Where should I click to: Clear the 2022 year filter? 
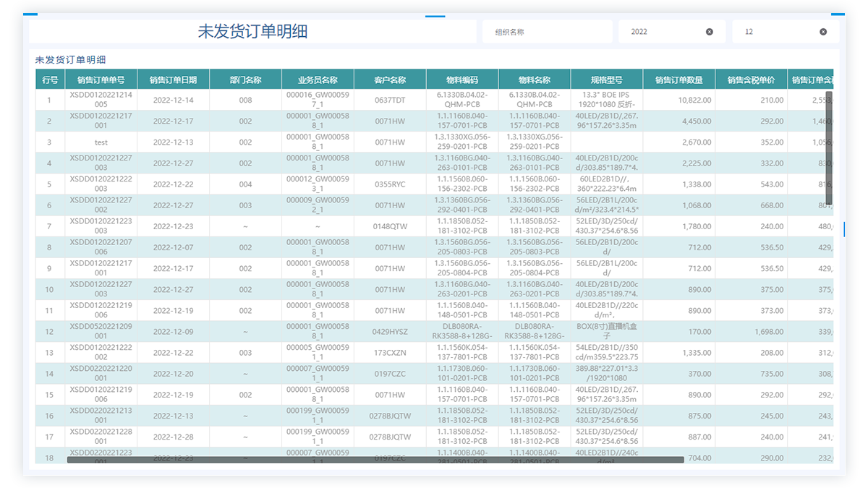(x=709, y=32)
